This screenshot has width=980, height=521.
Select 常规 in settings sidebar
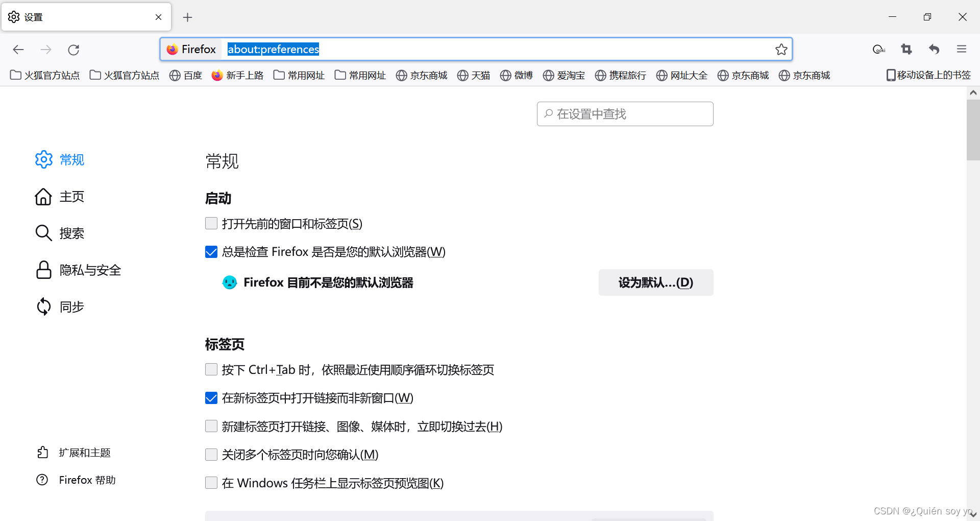[x=60, y=160]
